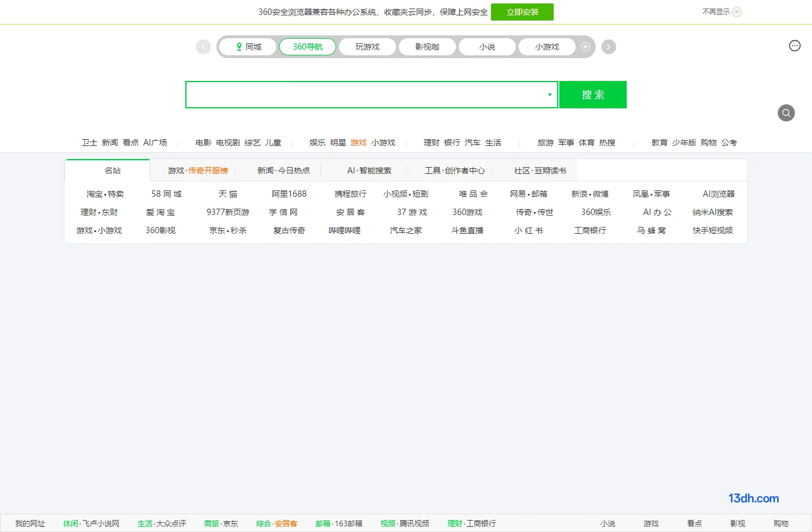The height and width of the screenshot is (532, 812).
Task: Click 看点 in the bottom-right bar
Action: (695, 523)
